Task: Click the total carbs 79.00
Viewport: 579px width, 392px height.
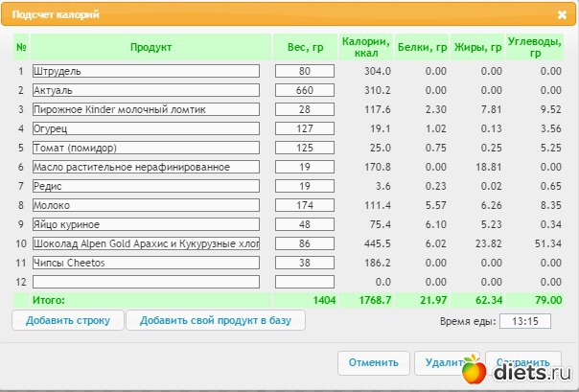Action: coord(548,300)
